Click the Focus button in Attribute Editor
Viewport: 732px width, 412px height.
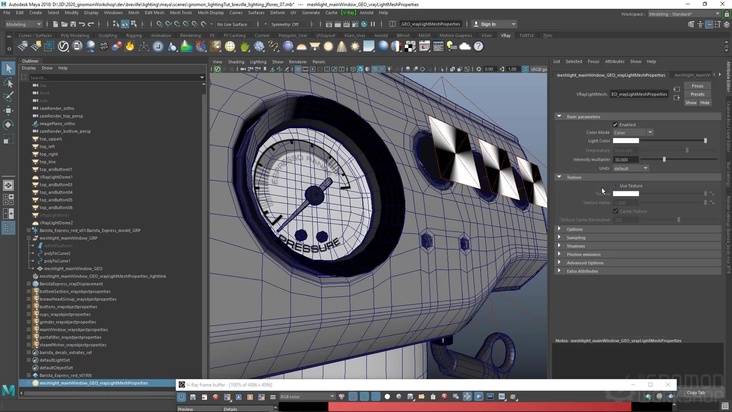(x=697, y=86)
